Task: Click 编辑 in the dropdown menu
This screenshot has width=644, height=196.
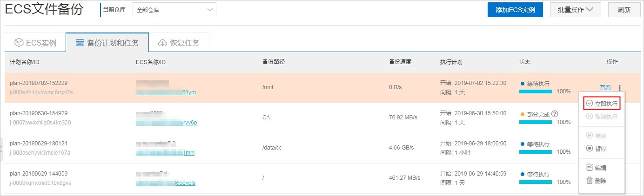Action: 597,168
